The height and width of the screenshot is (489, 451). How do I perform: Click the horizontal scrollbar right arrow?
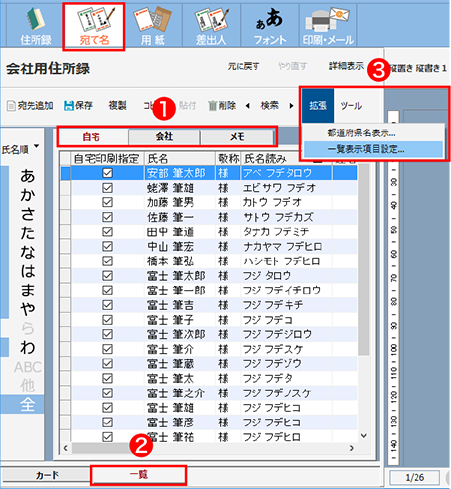point(352,448)
